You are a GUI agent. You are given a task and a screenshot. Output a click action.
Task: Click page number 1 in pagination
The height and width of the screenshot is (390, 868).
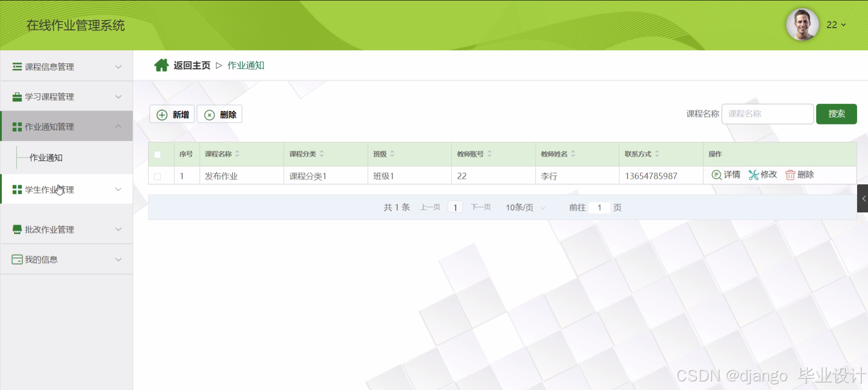(455, 207)
